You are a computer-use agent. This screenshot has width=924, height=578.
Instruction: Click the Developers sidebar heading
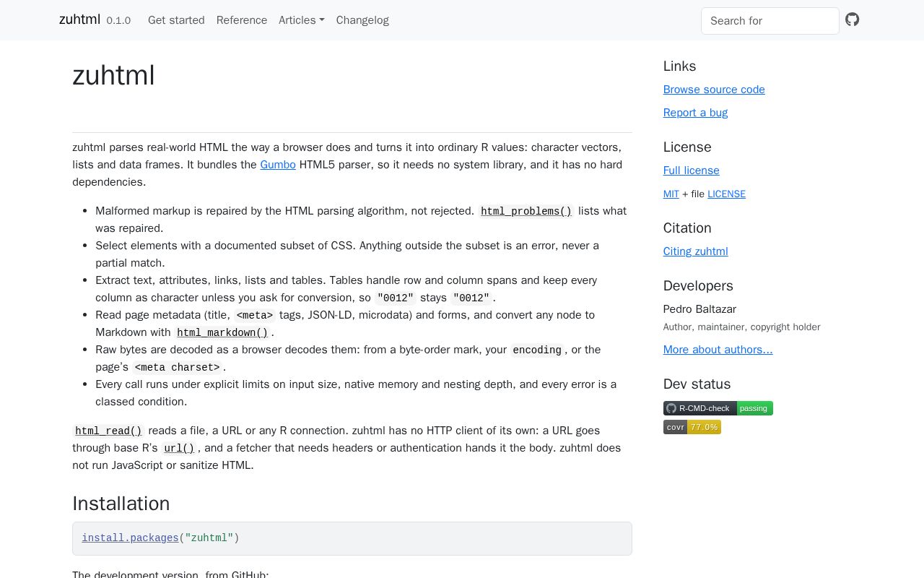[x=698, y=286]
